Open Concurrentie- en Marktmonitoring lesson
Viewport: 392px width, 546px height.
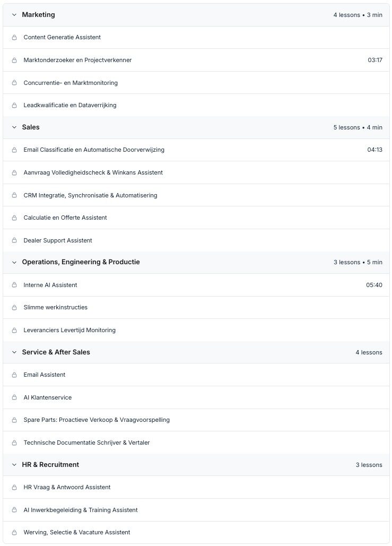point(71,83)
